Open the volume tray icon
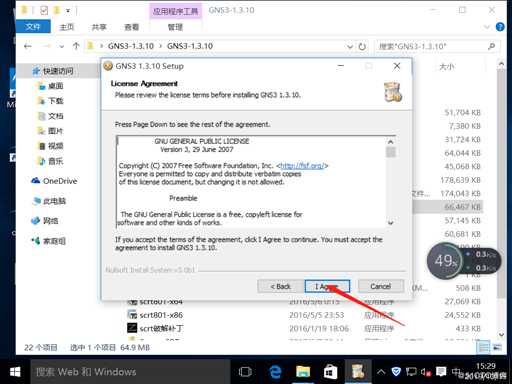512x384 pixels. 425,371
